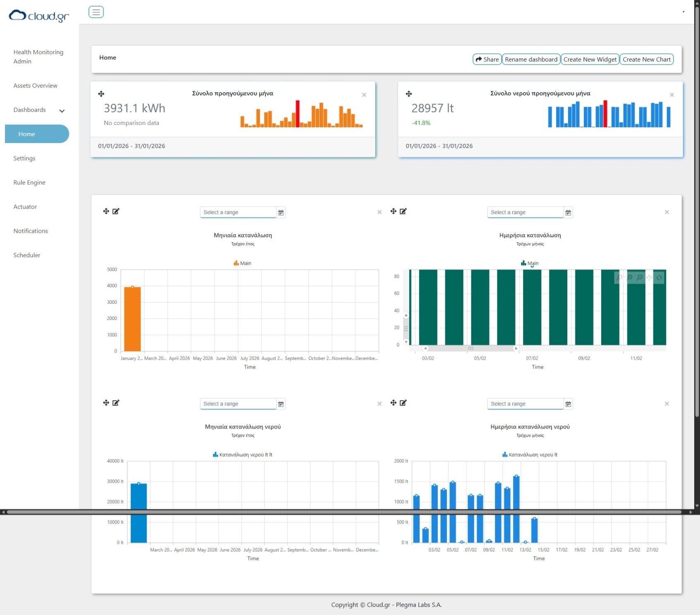Screen dimensions: 700x615
Task: Toggle Κατανάλωση νερού legend in daily water chart
Action: [530, 455]
